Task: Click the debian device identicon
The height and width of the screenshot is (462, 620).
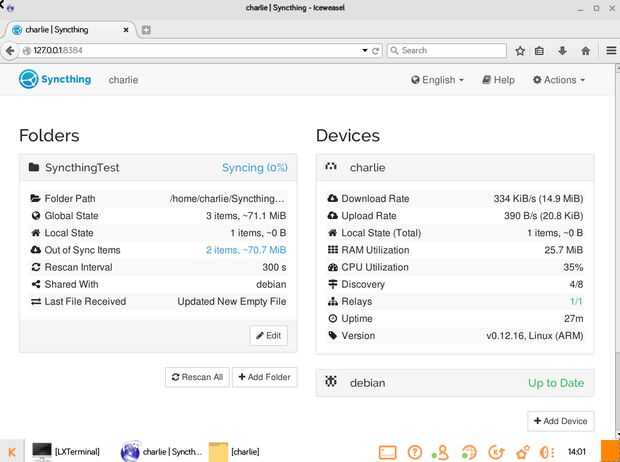Action: [331, 382]
